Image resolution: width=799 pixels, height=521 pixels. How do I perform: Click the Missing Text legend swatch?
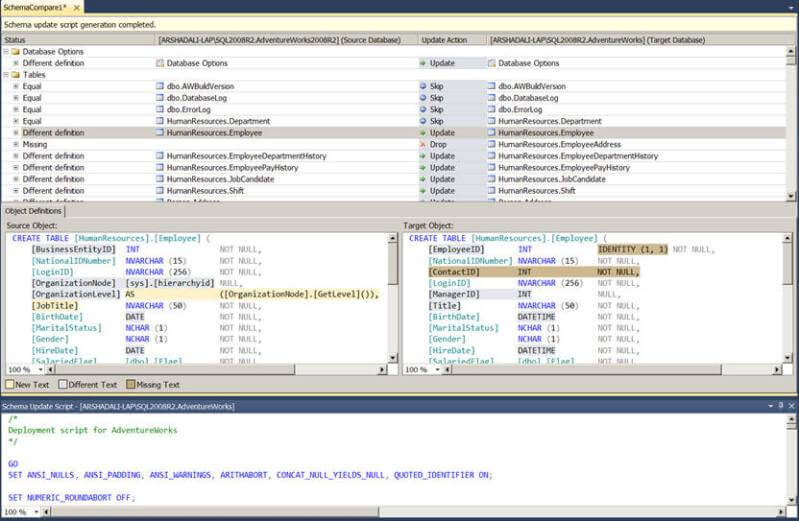tap(130, 384)
